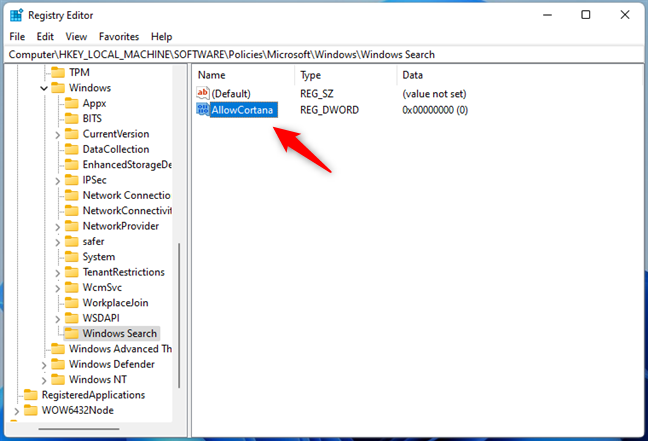
Task: Select the System key label
Action: coord(99,256)
